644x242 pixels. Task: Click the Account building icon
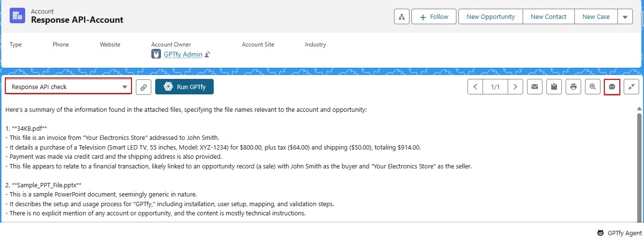click(18, 15)
